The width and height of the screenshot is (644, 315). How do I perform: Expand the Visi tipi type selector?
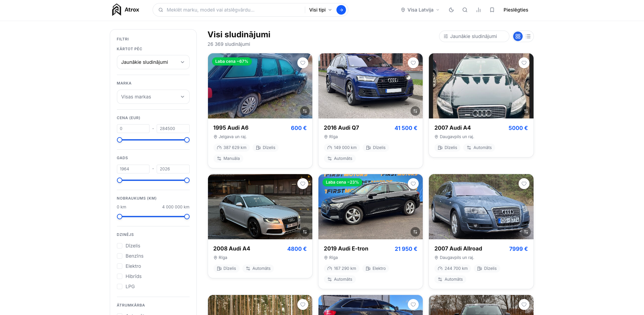pyautogui.click(x=320, y=10)
